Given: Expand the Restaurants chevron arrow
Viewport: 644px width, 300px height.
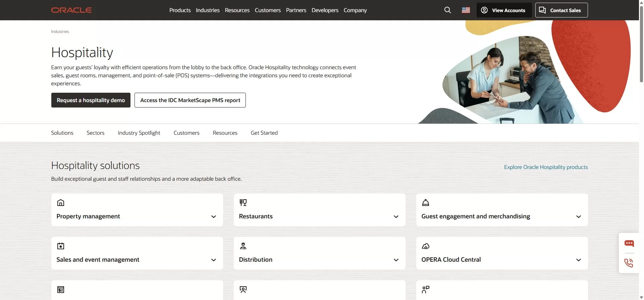Looking at the screenshot, I should pyautogui.click(x=396, y=217).
